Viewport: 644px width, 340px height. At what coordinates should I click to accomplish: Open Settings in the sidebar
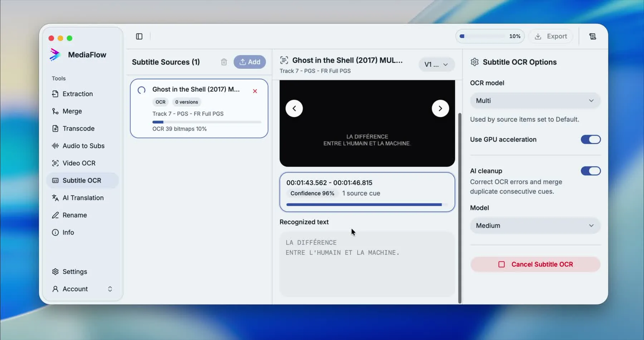point(82,272)
